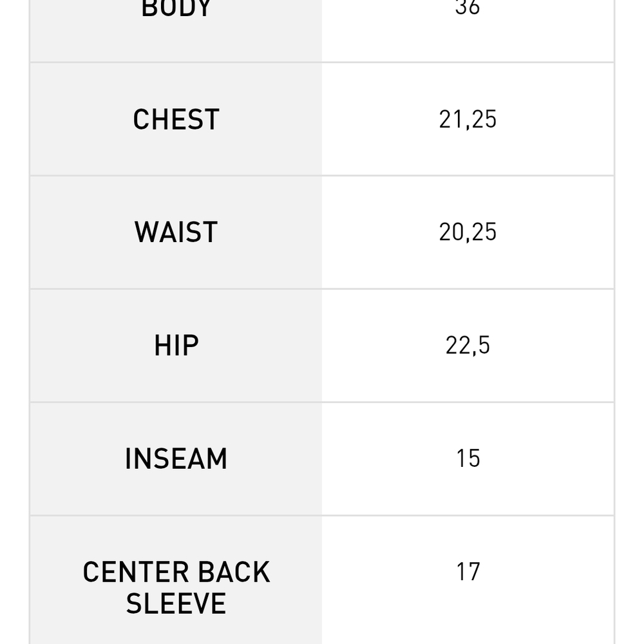Viewport: 644px width, 644px height.
Task: Click divider line between CHEST and WAIST rows
Action: (x=322, y=176)
